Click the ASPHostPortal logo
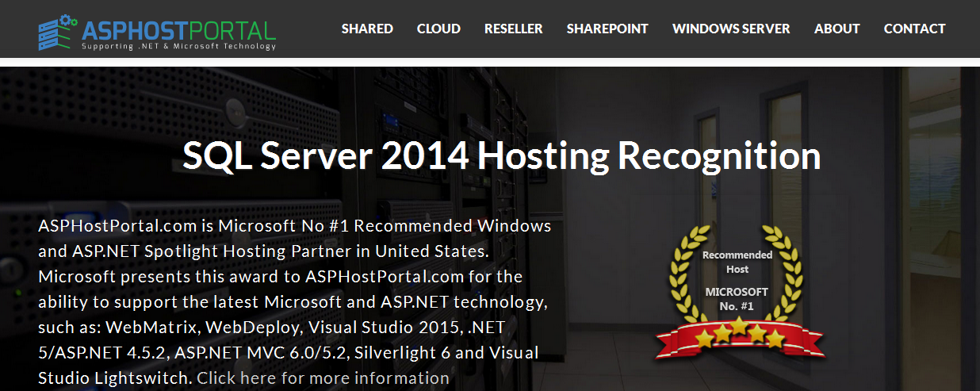Viewport: 980px width, 391px height. (157, 32)
